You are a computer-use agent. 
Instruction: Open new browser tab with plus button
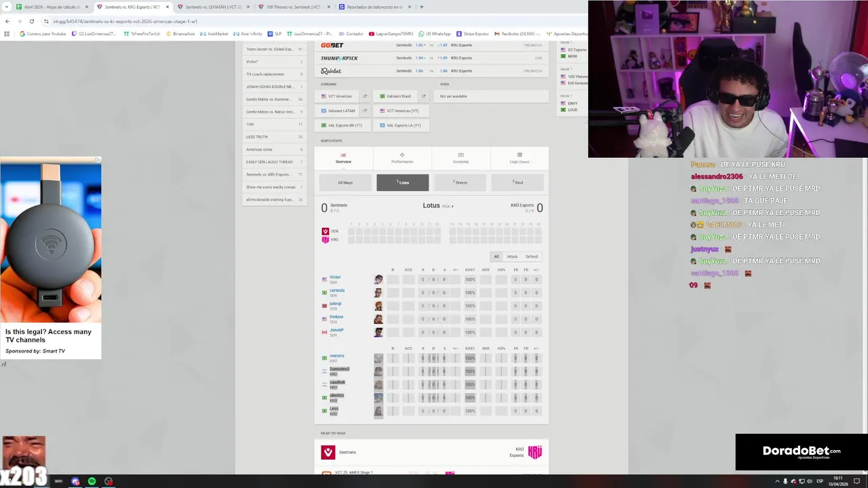421,7
